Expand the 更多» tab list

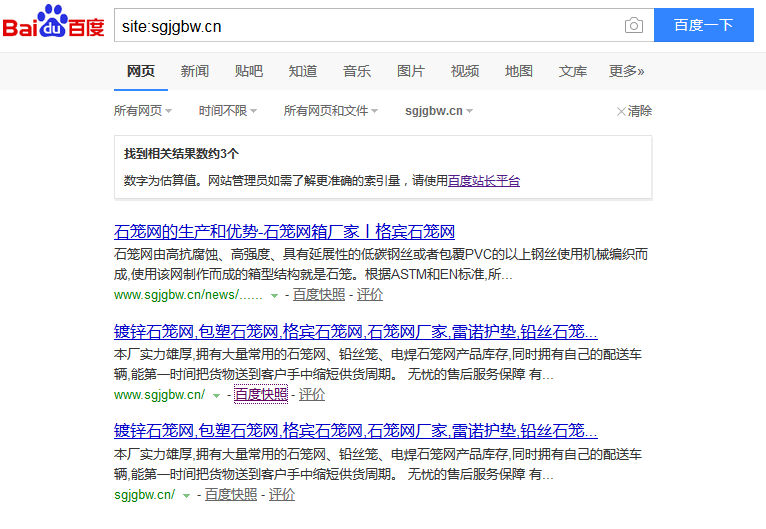[x=626, y=71]
